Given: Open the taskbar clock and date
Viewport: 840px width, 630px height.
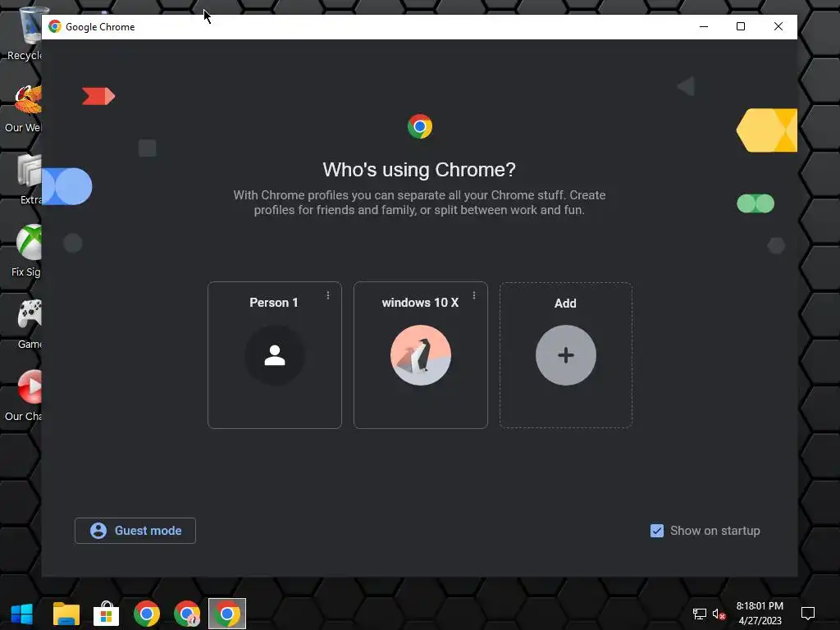Looking at the screenshot, I should coord(760,614).
